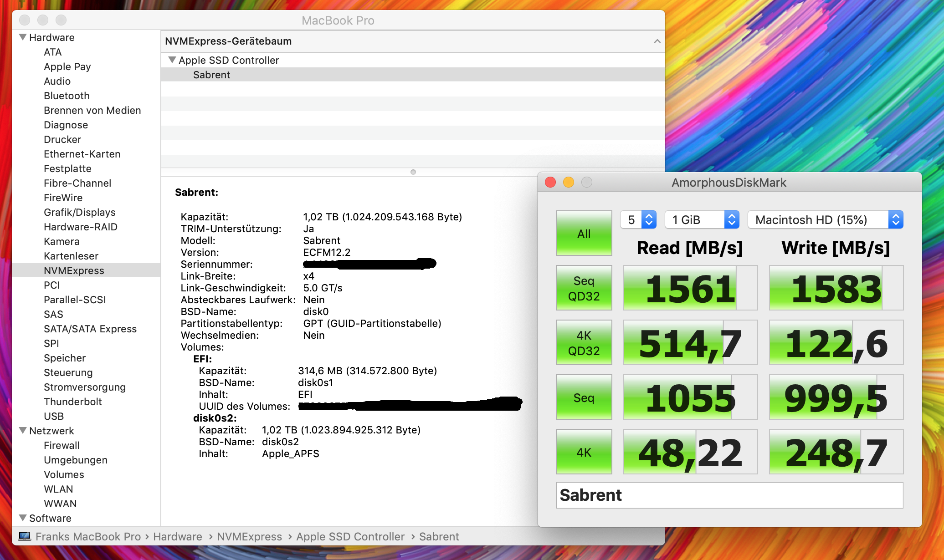Run the plain Seq test

[x=584, y=397]
